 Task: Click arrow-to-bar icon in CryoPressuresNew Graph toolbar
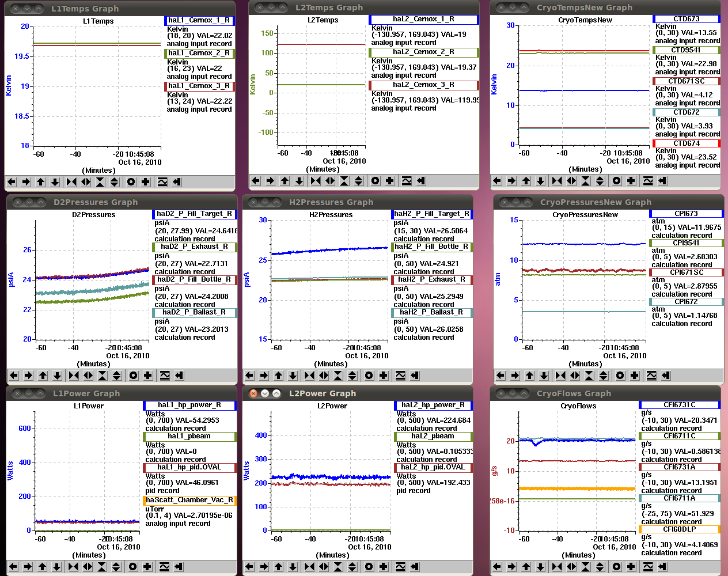point(666,376)
